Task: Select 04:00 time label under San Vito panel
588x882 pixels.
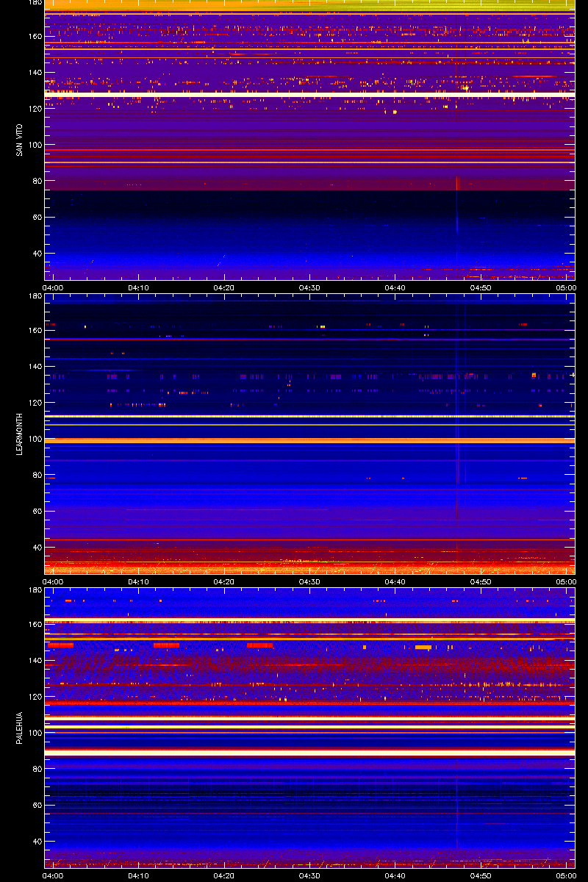Action: (54, 287)
